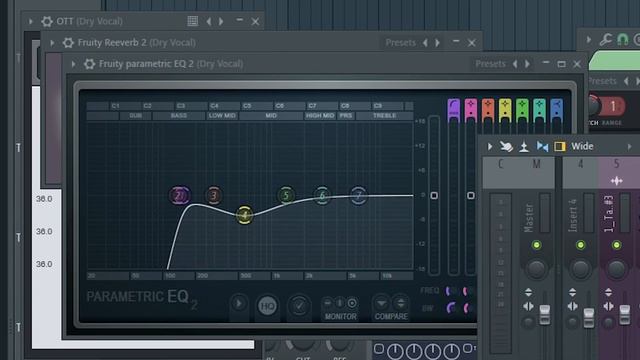Select the Master mixer track header M
Screen dimensions: 640x360
point(536,172)
